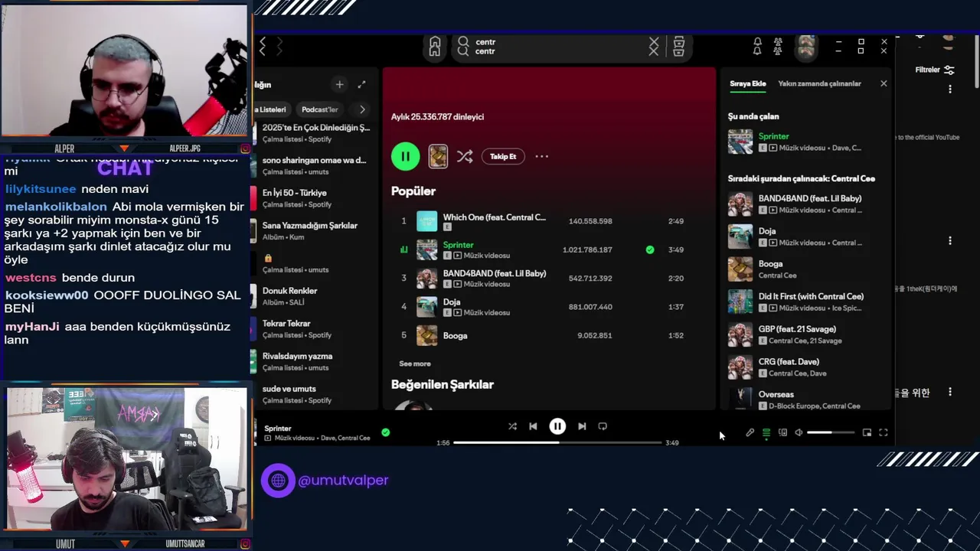Expand the library with the diagonal arrows icon
980x551 pixels.
point(361,84)
